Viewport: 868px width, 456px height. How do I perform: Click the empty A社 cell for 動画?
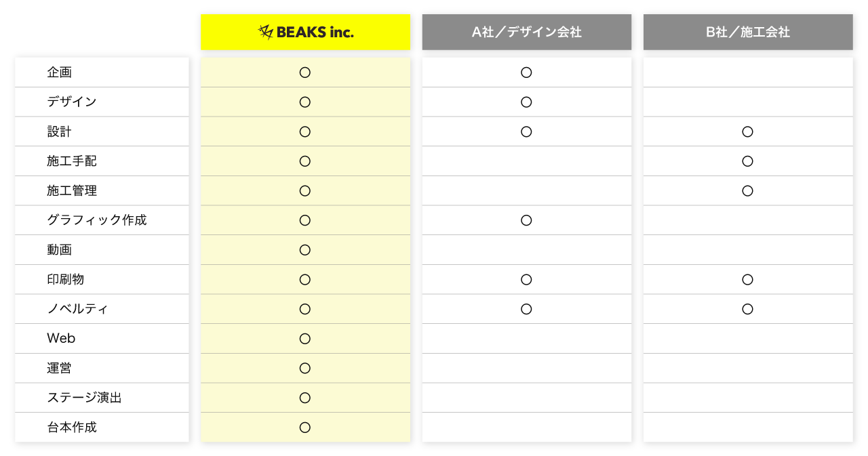[x=526, y=250]
